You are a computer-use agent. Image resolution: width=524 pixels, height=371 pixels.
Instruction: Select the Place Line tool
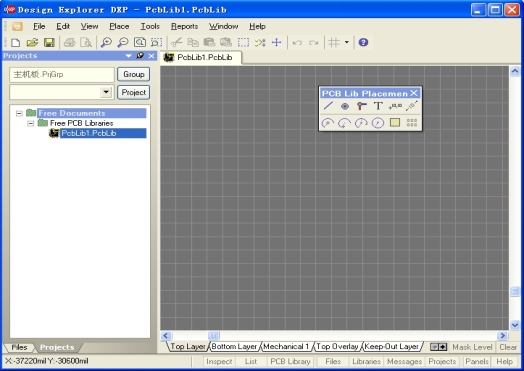tap(328, 106)
